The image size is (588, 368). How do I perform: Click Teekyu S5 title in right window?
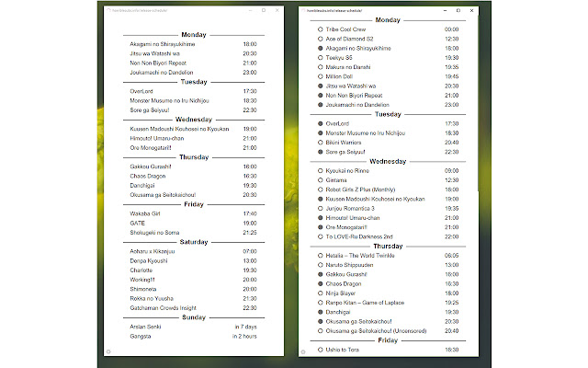click(x=339, y=57)
